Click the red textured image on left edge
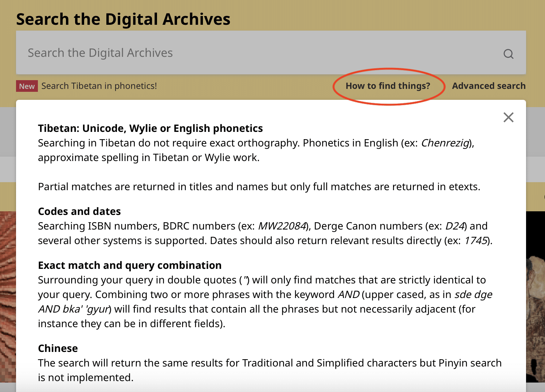The height and width of the screenshot is (392, 545). click(x=8, y=297)
